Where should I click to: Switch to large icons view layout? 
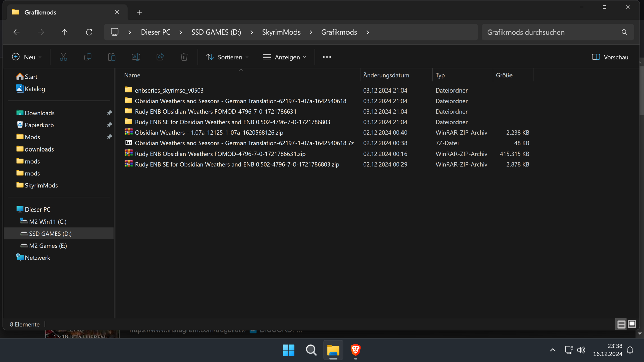point(632,324)
